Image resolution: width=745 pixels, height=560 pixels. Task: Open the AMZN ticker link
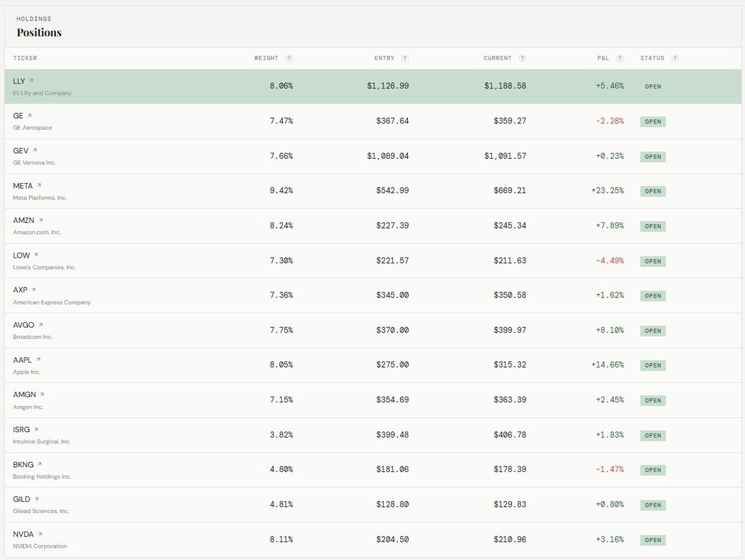point(24,220)
